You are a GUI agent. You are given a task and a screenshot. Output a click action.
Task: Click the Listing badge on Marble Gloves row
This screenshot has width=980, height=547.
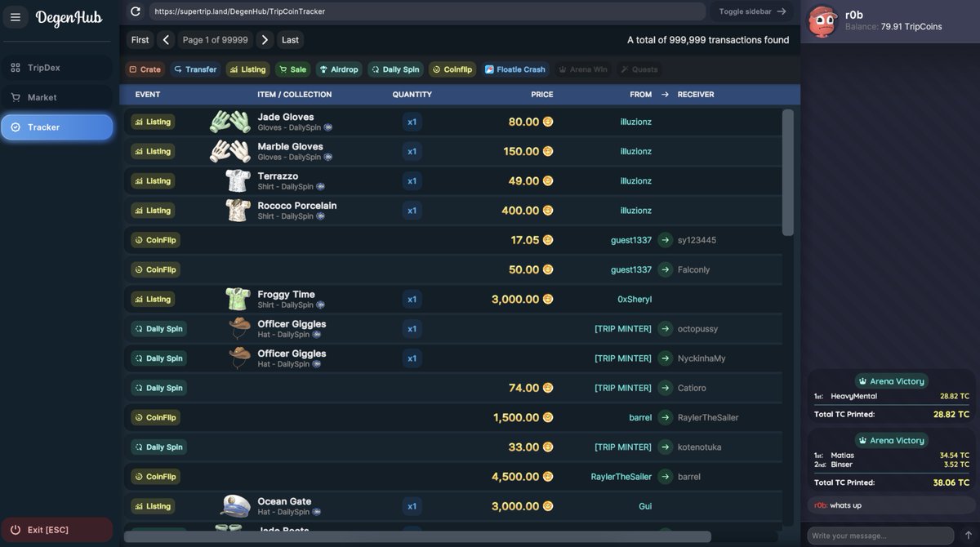(x=153, y=151)
